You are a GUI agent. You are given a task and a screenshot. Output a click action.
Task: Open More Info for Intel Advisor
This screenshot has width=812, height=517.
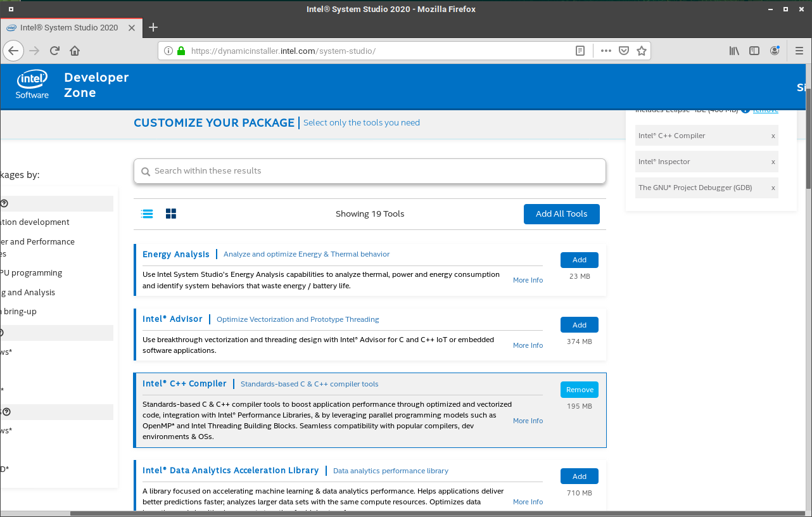click(x=528, y=345)
